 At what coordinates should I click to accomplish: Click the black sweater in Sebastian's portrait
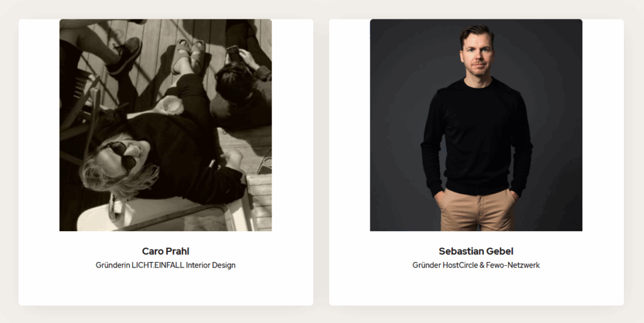[477, 136]
